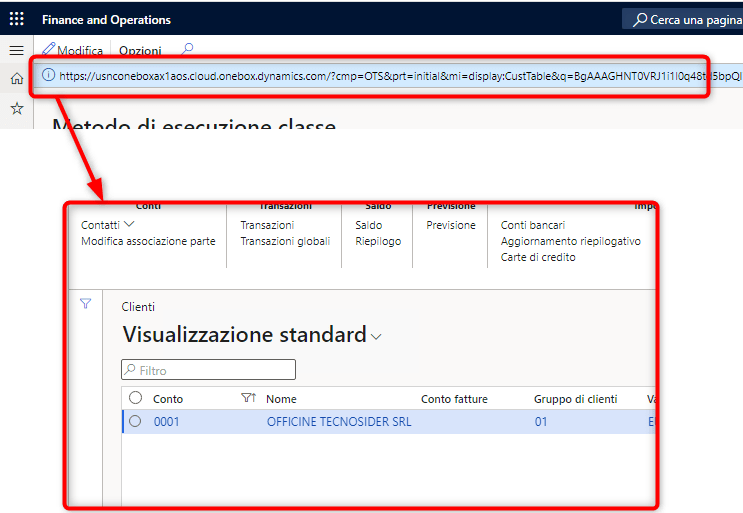Toggle the select-all circle in grid header
The height and width of the screenshot is (513, 743).
coord(136,398)
